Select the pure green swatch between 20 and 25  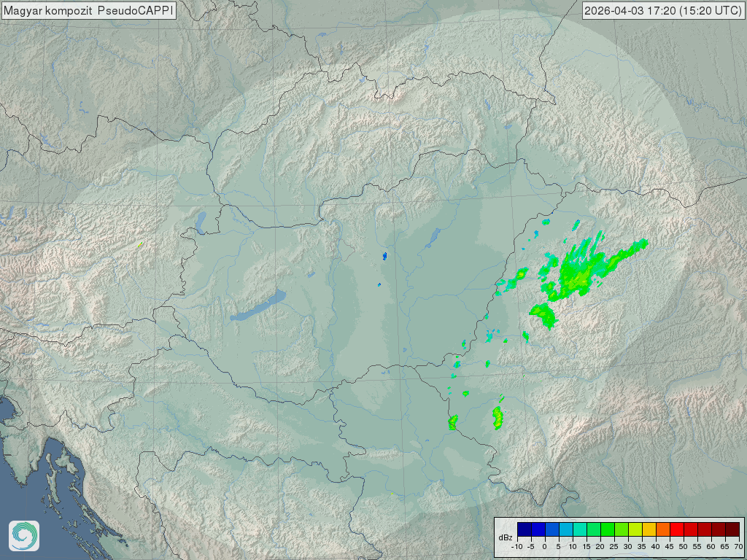pyautogui.click(x=607, y=529)
